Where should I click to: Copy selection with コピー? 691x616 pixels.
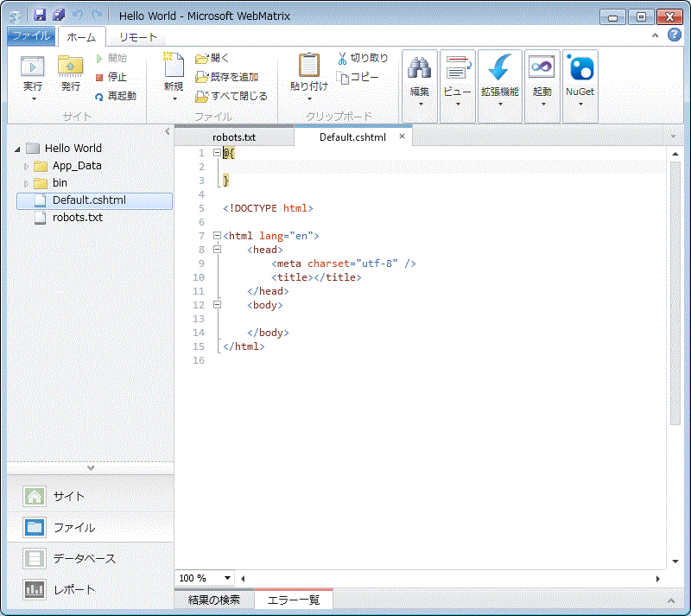tap(358, 77)
